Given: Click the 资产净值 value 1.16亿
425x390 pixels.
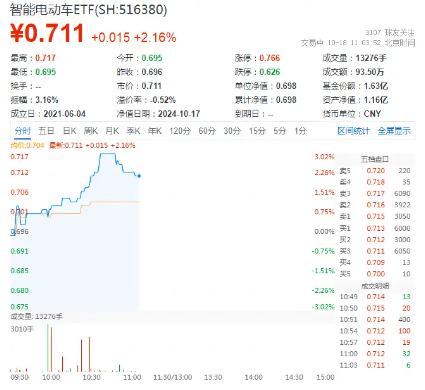Looking at the screenshot, I should click(x=376, y=100).
